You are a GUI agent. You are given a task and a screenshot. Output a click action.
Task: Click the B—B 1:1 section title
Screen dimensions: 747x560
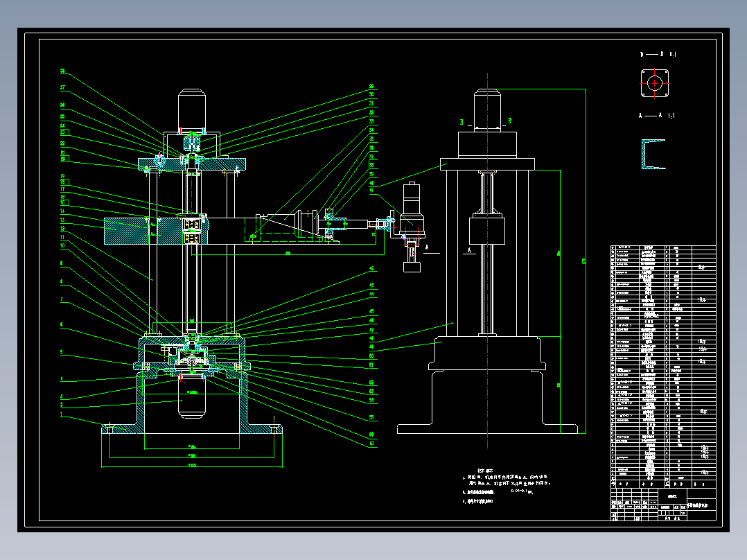[x=658, y=54]
